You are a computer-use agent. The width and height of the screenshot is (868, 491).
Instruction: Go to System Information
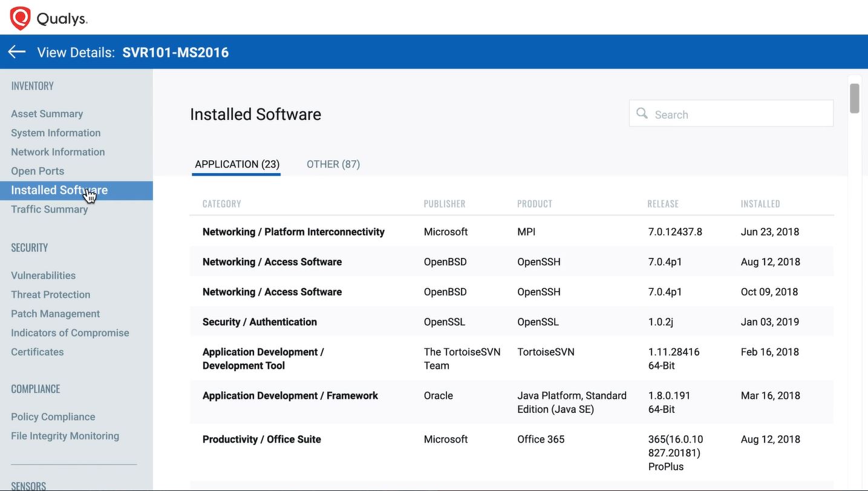point(56,133)
